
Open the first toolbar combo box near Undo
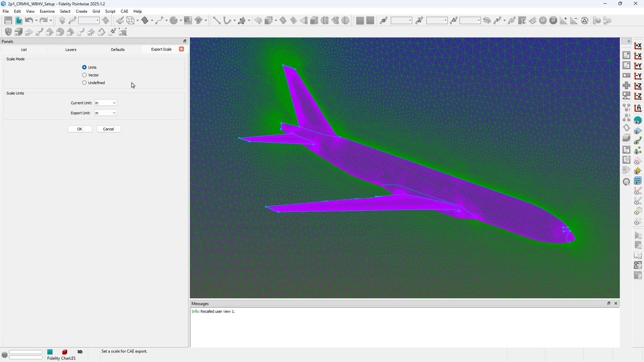[89, 20]
